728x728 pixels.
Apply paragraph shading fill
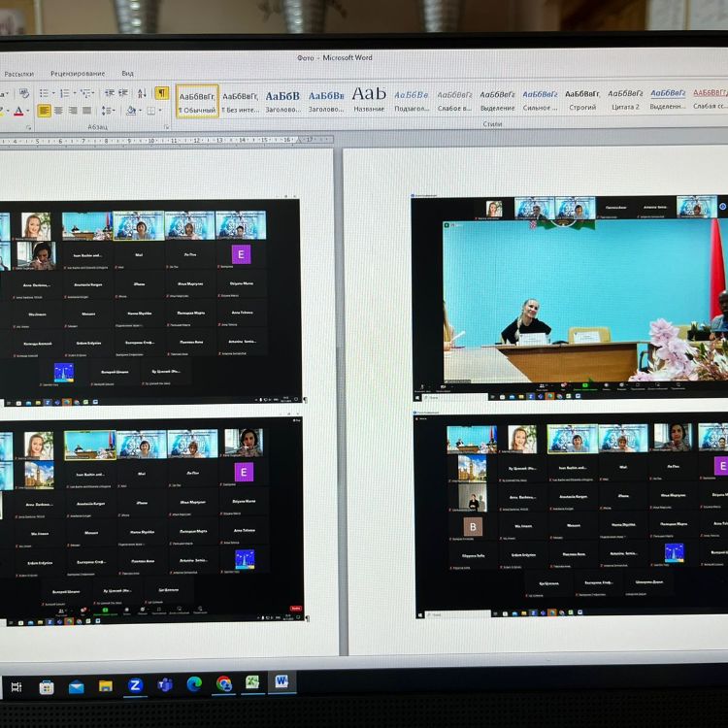pyautogui.click(x=131, y=111)
